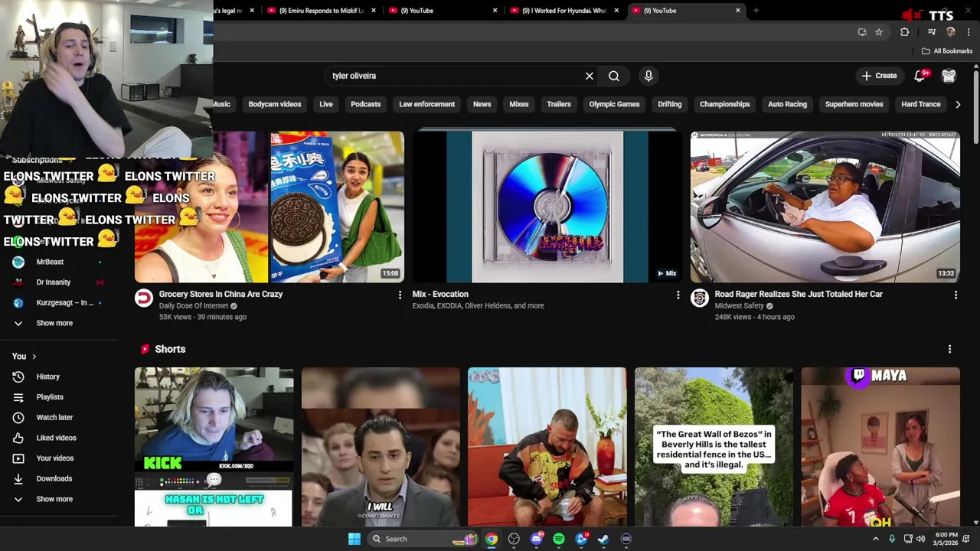
Task: Filter by Drifting chip
Action: tap(669, 104)
